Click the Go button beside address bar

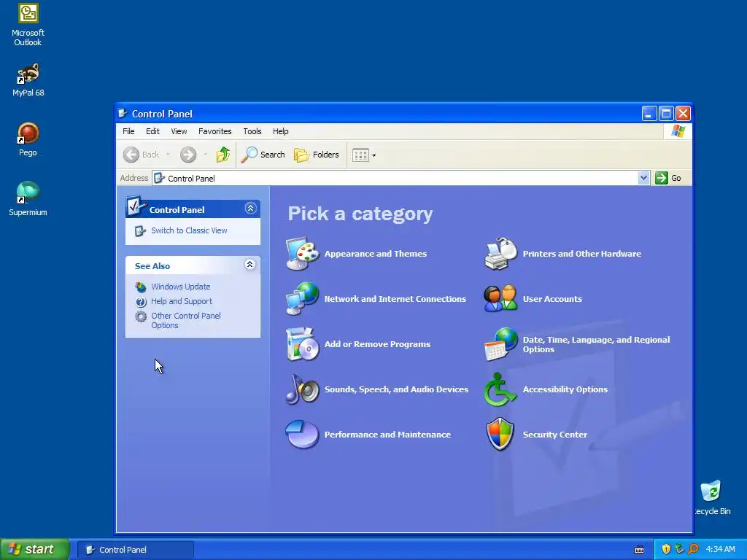pos(668,178)
